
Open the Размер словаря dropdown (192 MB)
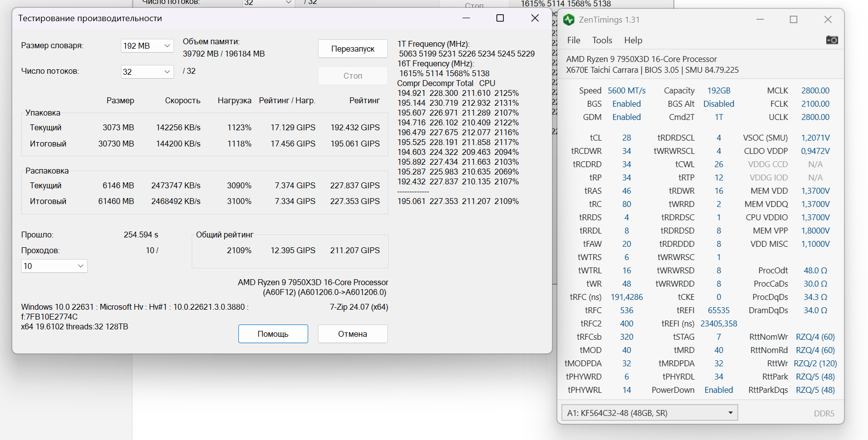(x=147, y=46)
